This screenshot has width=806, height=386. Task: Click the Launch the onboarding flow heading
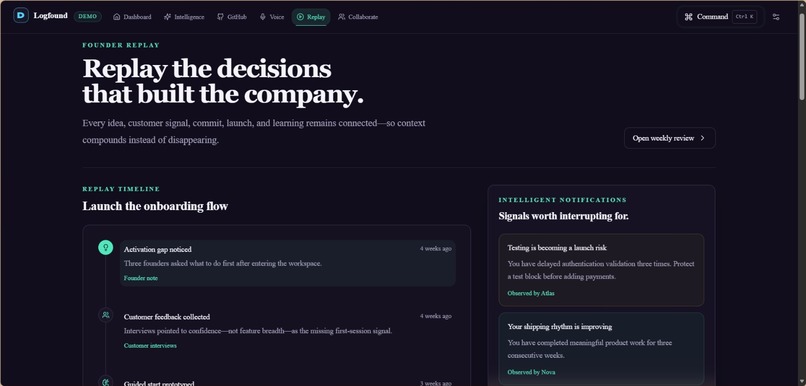[155, 206]
